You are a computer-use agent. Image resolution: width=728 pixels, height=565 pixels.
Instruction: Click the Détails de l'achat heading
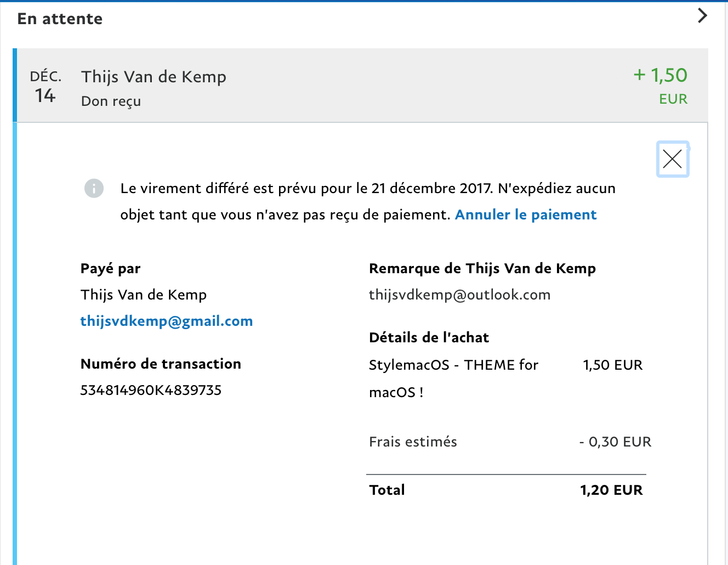tap(429, 337)
